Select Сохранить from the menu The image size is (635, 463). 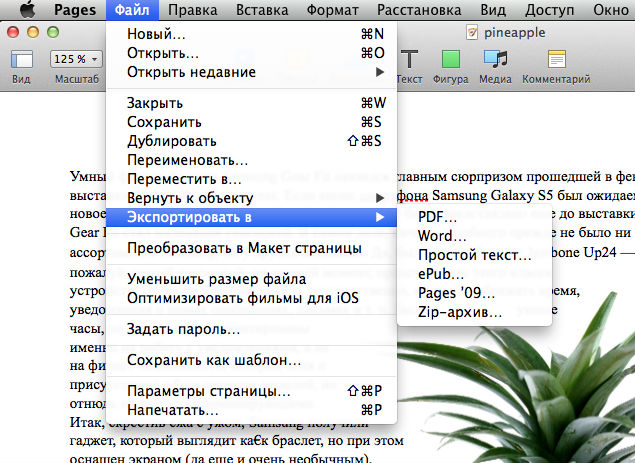tap(251, 122)
